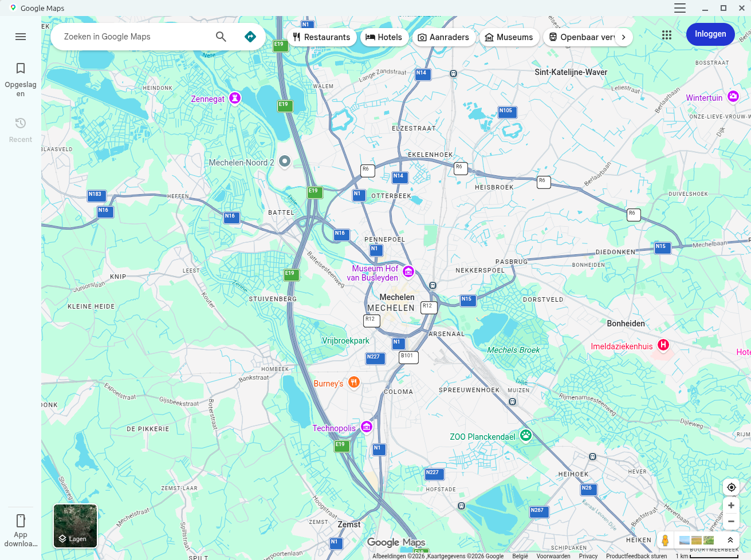Center the map on your location
The height and width of the screenshot is (560, 751).
point(732,487)
